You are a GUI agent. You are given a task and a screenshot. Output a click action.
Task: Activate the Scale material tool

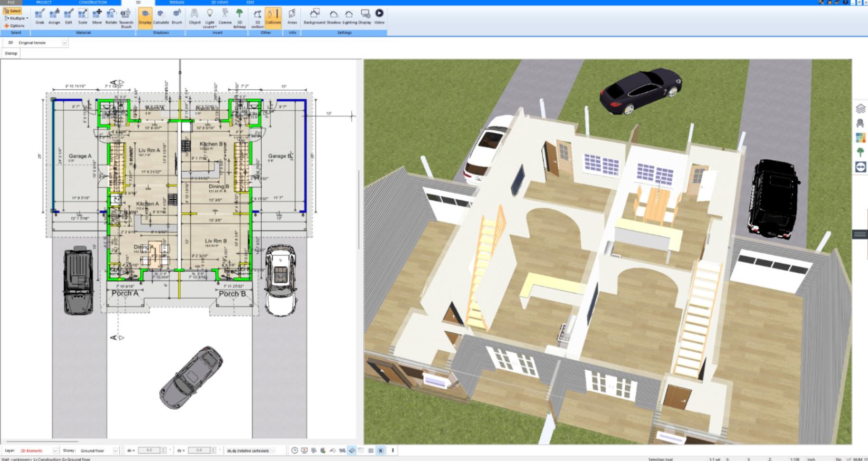(83, 16)
